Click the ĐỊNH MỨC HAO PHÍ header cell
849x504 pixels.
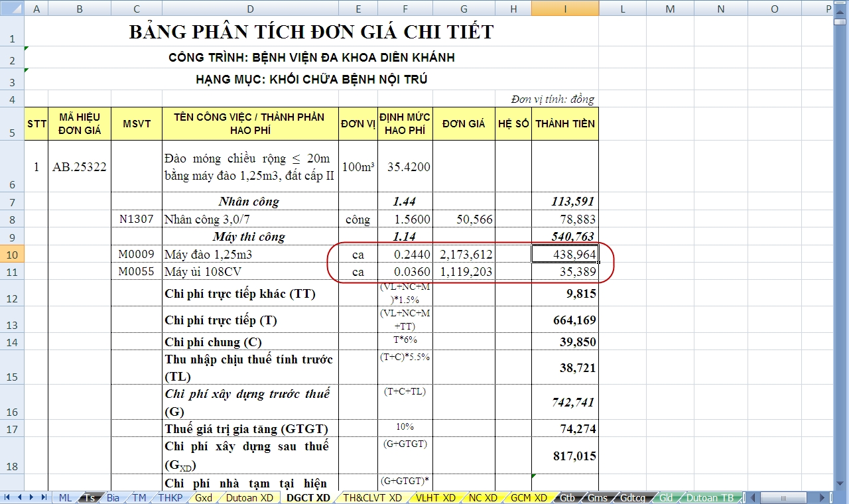tap(405, 124)
